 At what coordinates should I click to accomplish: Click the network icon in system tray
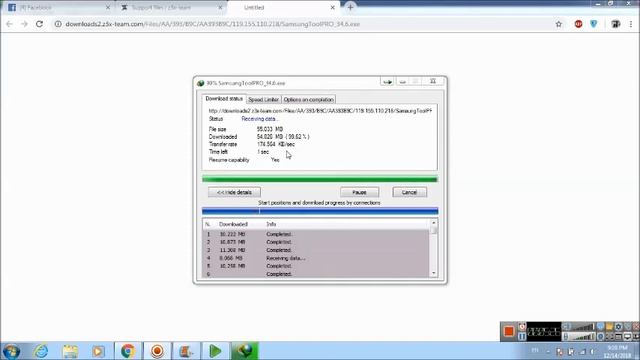click(582, 351)
